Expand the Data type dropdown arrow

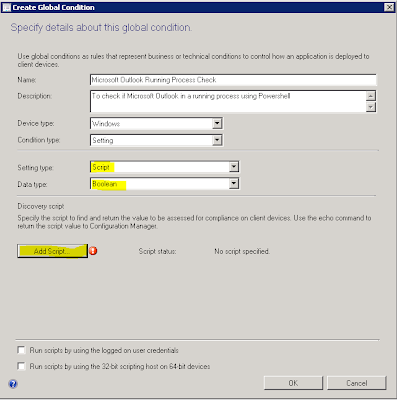(234, 183)
